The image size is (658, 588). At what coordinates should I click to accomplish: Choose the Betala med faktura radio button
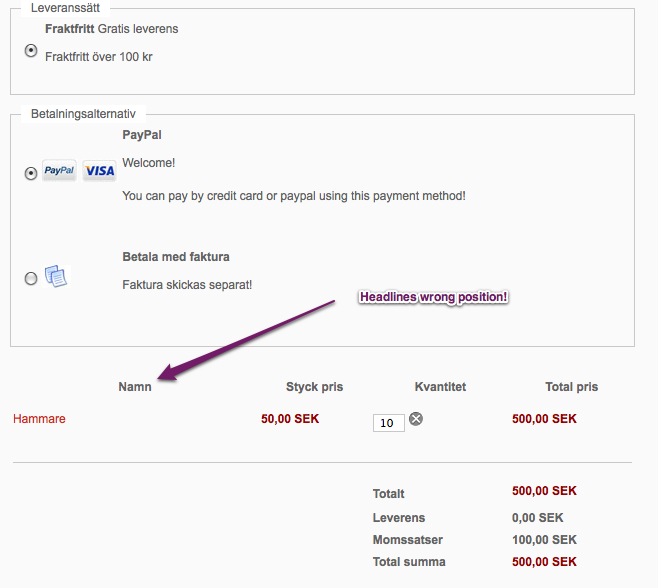click(31, 278)
